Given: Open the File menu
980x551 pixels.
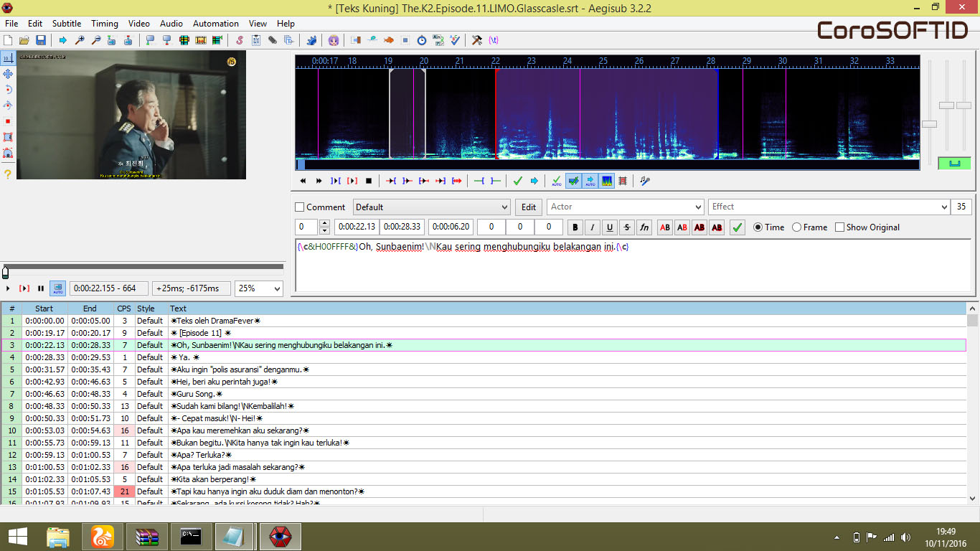Looking at the screenshot, I should [11, 24].
